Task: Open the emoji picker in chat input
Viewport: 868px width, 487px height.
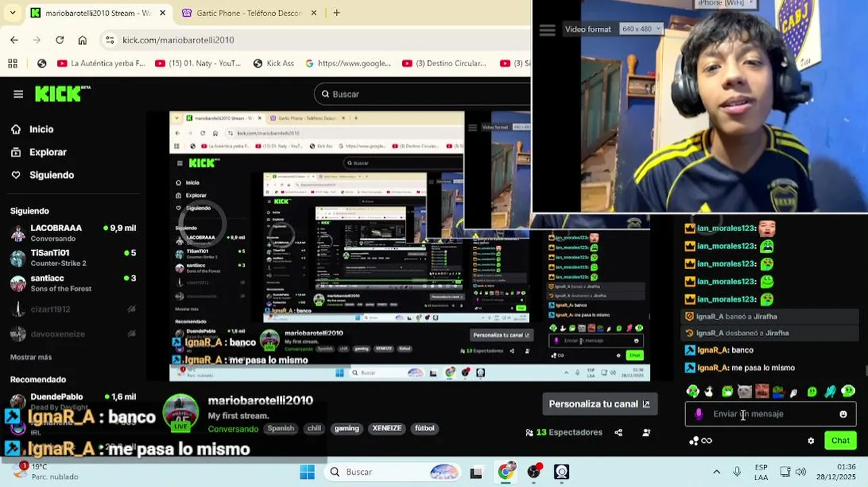Action: [x=843, y=414]
